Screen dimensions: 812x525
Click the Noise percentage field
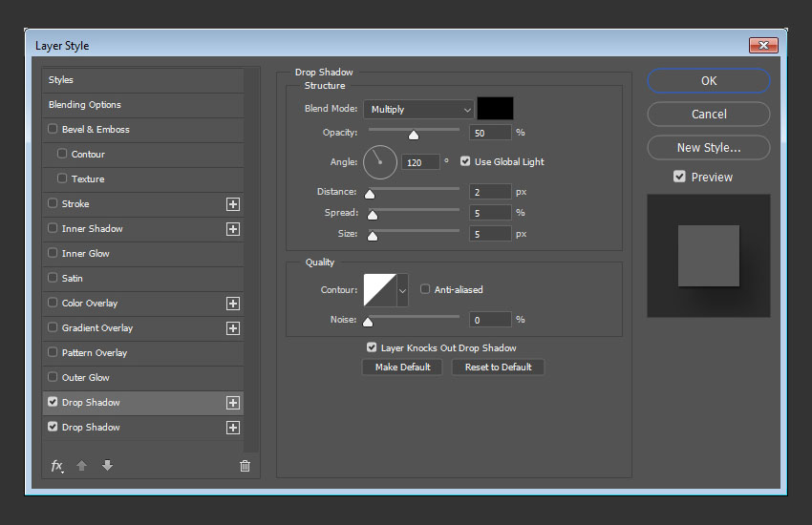[490, 320]
